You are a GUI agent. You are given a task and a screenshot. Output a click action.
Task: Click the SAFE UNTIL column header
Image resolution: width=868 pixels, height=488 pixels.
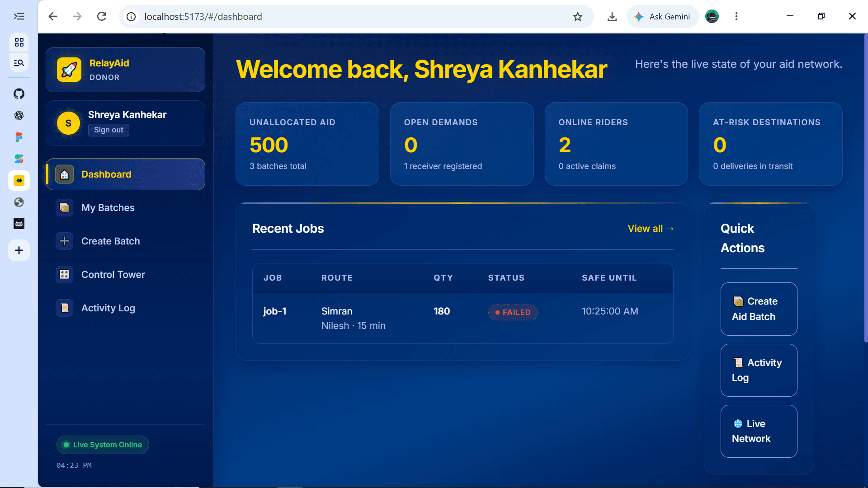[x=609, y=278]
